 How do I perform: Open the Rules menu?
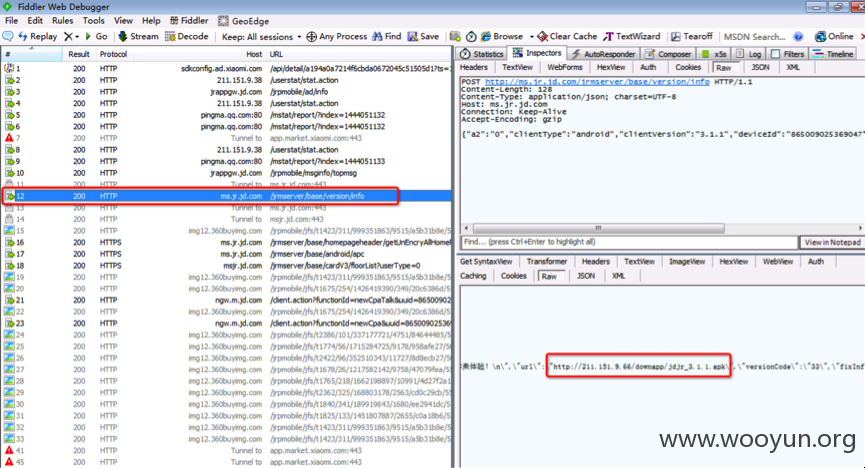point(62,20)
